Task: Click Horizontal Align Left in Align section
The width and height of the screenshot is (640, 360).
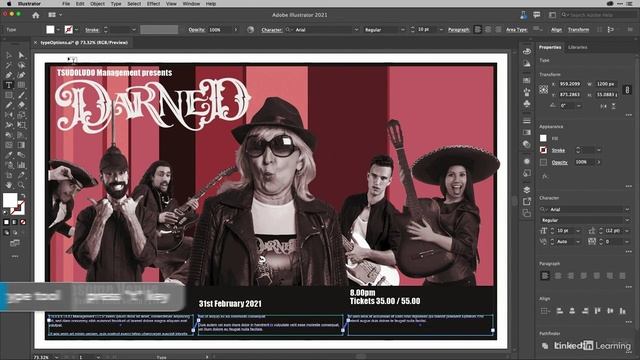Action: tap(560, 311)
